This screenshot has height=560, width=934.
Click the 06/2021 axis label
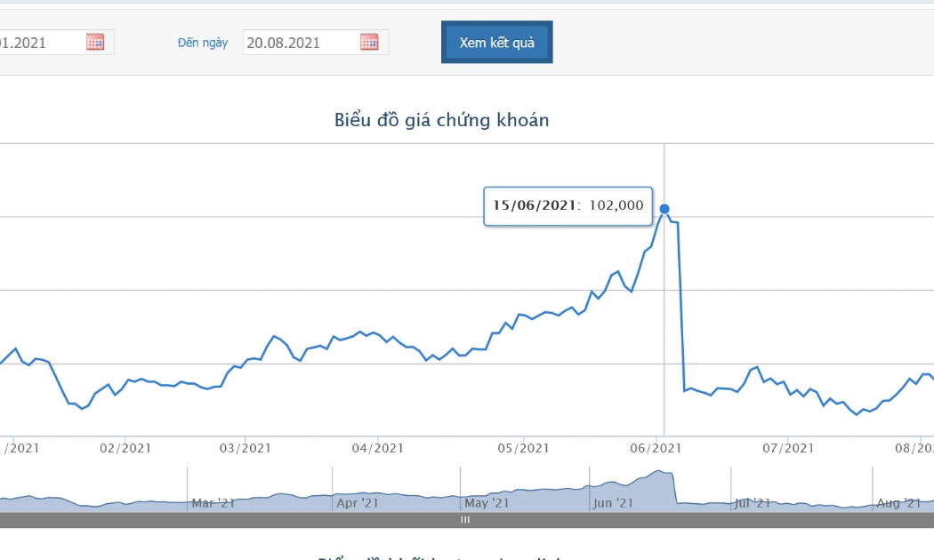tap(656, 448)
